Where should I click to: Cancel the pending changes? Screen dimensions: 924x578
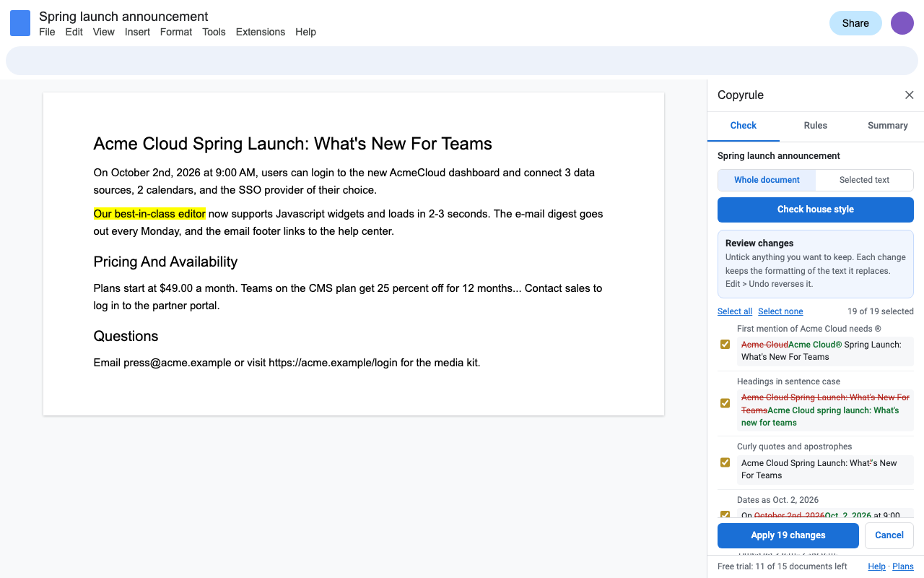point(889,535)
